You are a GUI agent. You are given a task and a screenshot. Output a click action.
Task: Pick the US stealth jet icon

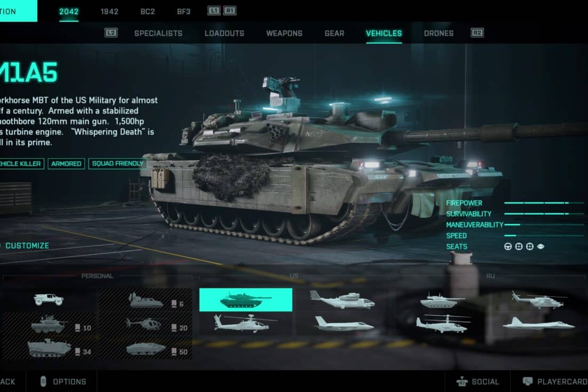[x=344, y=324]
